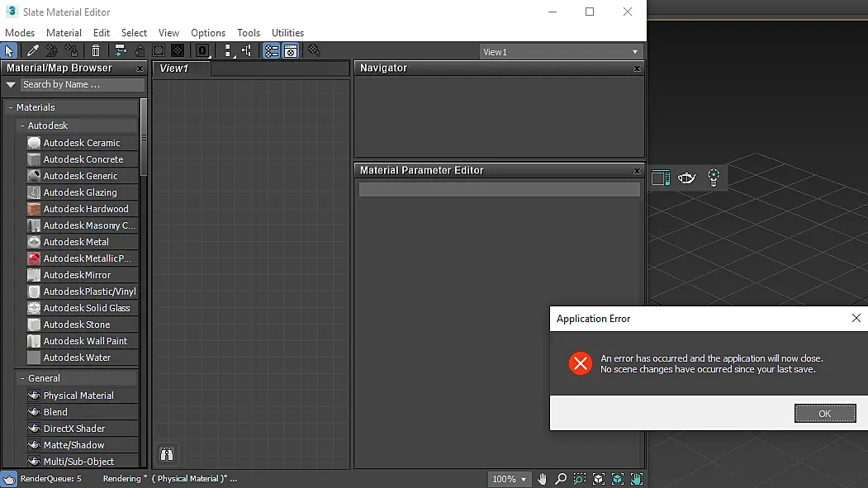Toggle the Material/Map Browser panel icon
Screen dimensions: 868x488
click(x=271, y=51)
